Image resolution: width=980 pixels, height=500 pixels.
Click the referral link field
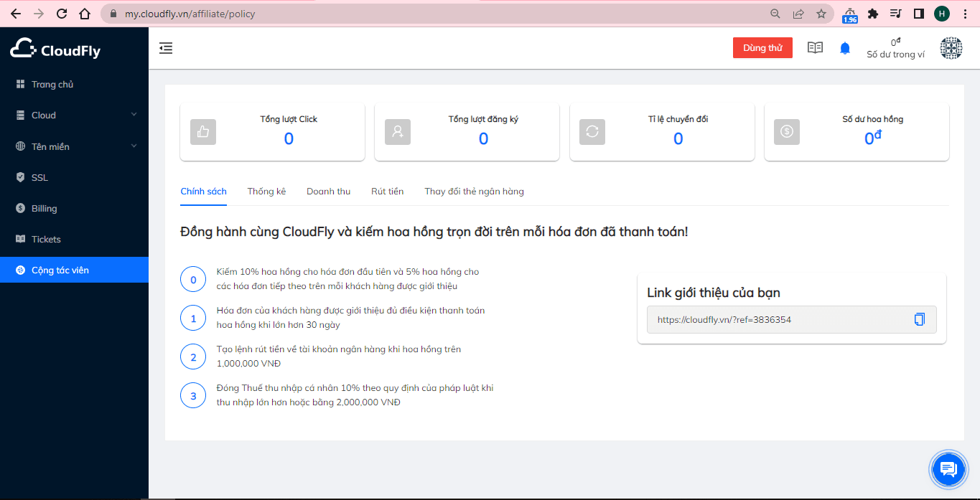pyautogui.click(x=792, y=320)
